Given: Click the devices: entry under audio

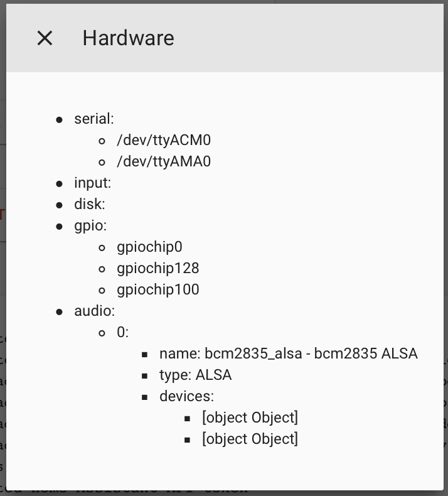Looking at the screenshot, I should click(186, 396).
